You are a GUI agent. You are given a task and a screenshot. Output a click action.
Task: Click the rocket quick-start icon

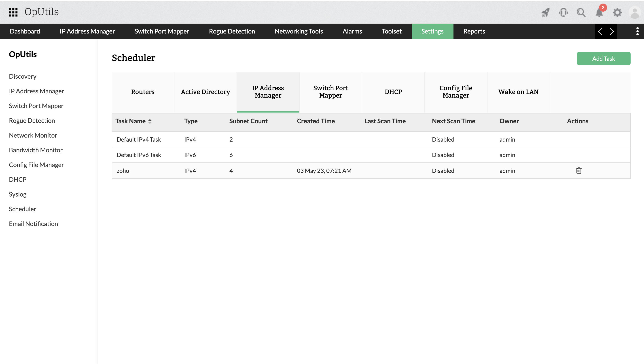[x=545, y=12]
